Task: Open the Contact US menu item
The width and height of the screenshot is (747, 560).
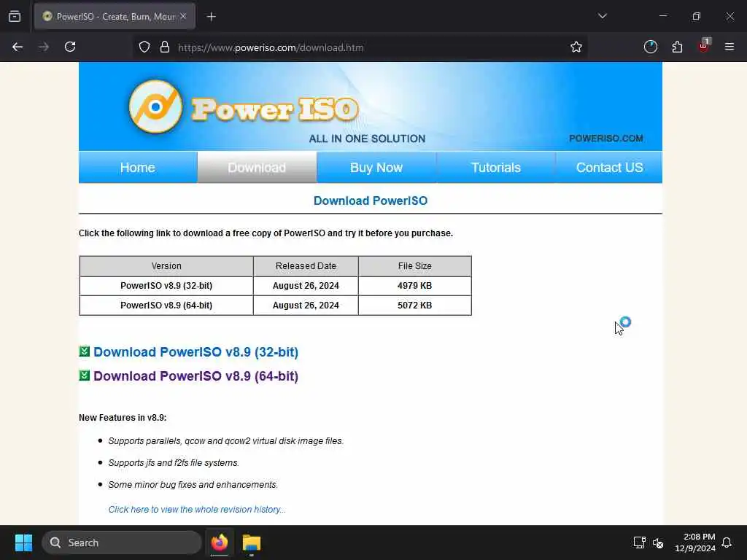Action: click(x=609, y=168)
